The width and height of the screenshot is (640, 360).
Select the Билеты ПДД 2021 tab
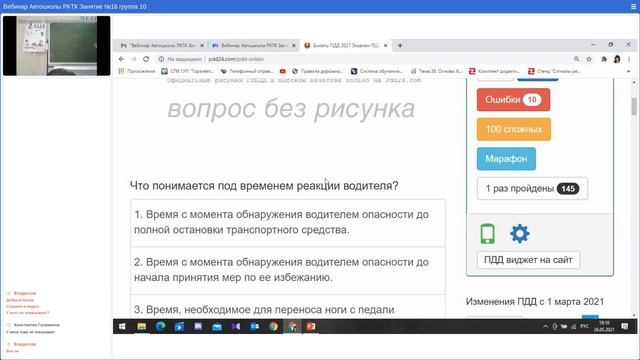point(346,45)
